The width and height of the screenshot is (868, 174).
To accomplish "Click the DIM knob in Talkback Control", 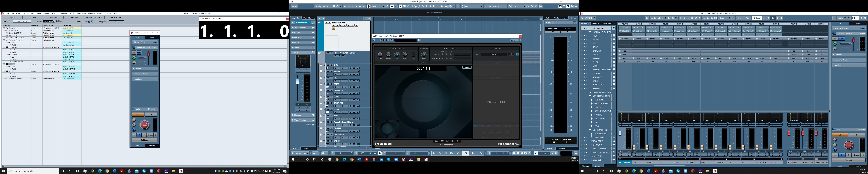I will pyautogui.click(x=397, y=55).
